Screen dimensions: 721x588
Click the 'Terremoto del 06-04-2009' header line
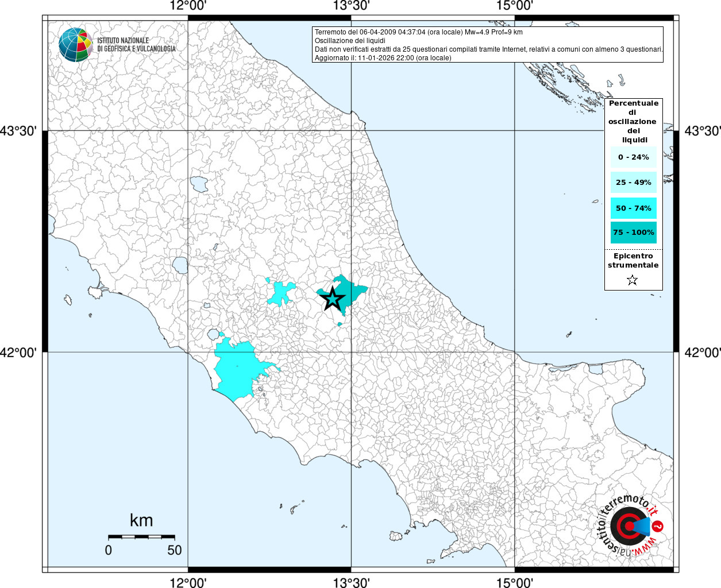(419, 32)
